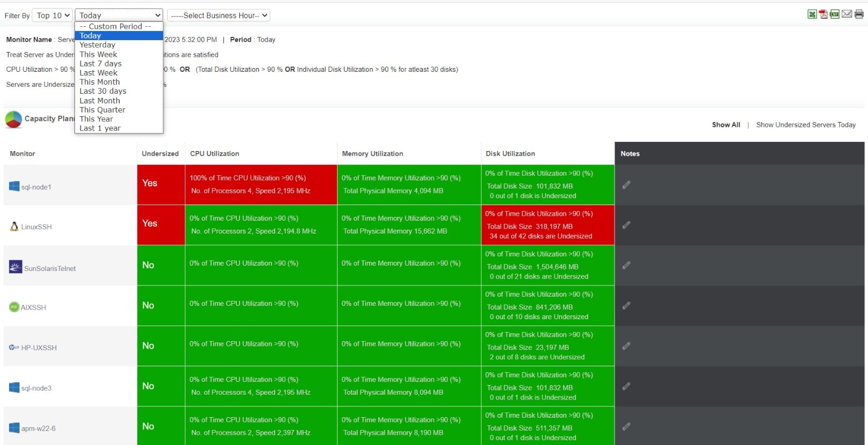868x445 pixels.
Task: Pick Last 7 days from period options
Action: click(119, 63)
